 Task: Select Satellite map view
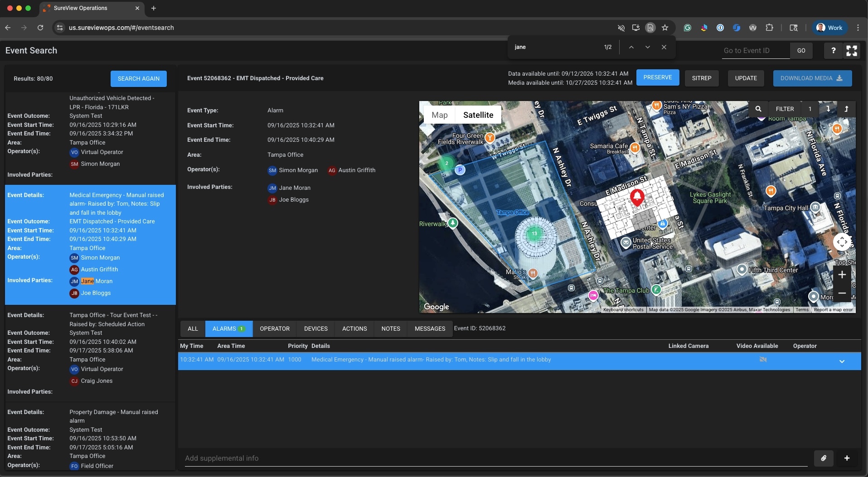tap(478, 115)
